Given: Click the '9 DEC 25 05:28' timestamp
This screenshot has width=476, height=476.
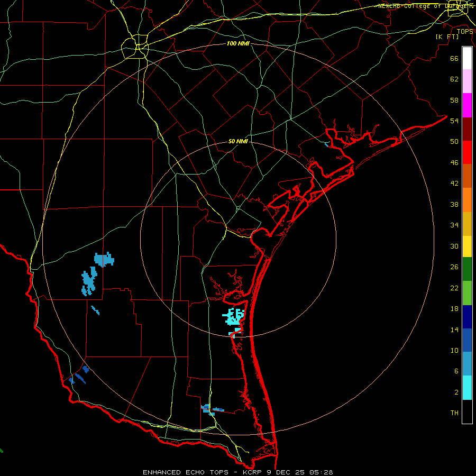Looking at the screenshot, I should [x=300, y=472].
